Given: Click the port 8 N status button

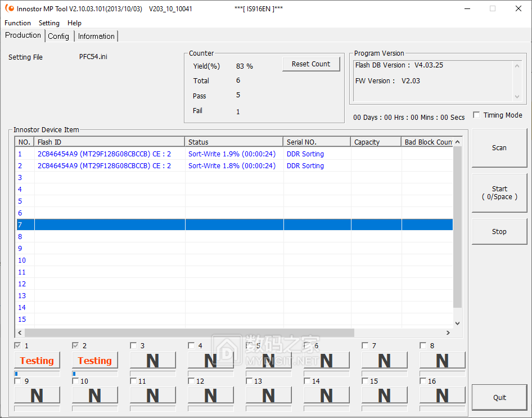Looking at the screenshot, I should point(442,361).
